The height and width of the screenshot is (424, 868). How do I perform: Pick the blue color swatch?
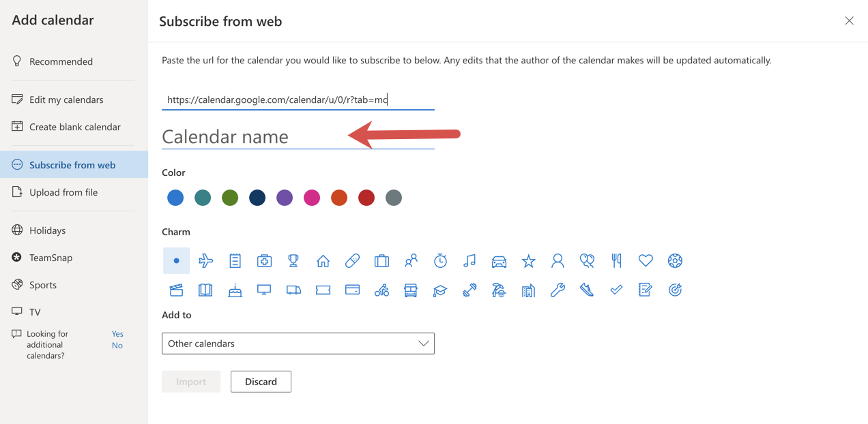(x=175, y=198)
